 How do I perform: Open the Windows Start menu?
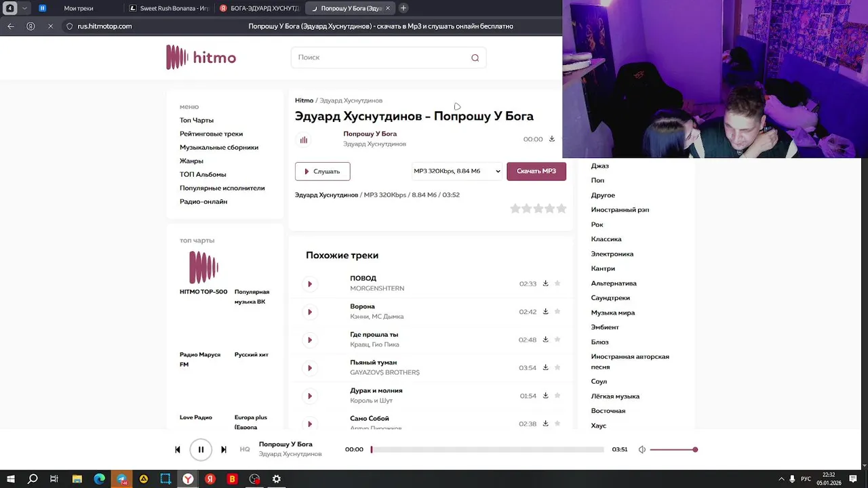point(11,479)
